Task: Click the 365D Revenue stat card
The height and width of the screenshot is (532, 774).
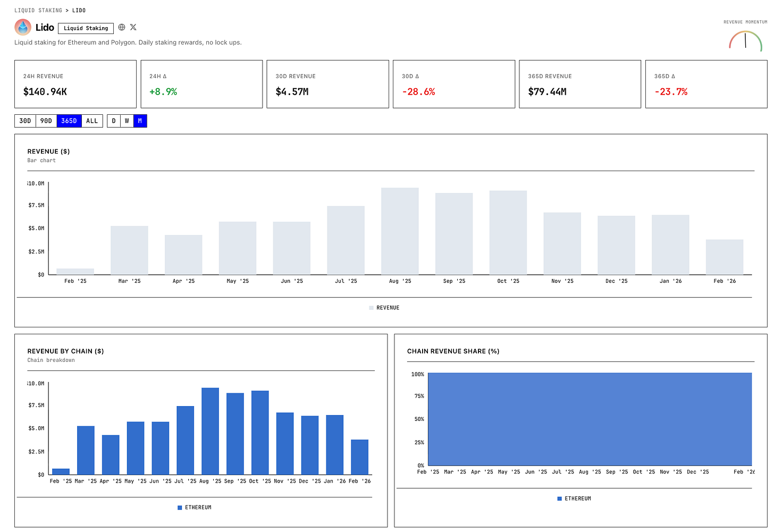Action: click(580, 84)
